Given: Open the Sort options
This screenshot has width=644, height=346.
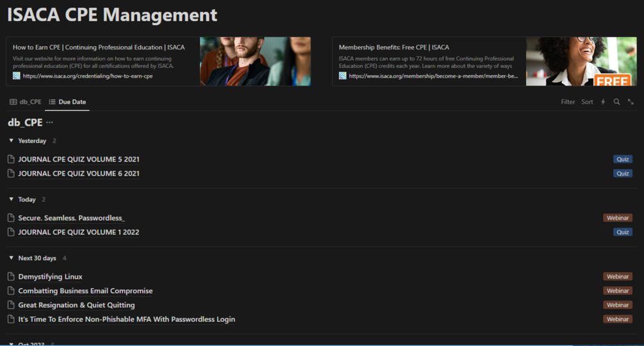Looking at the screenshot, I should point(587,102).
